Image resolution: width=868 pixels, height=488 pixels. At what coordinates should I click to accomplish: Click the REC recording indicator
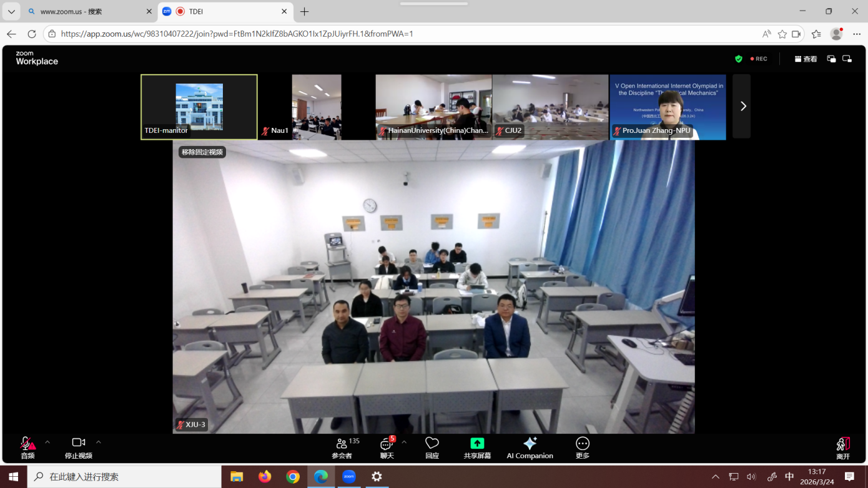tap(759, 59)
